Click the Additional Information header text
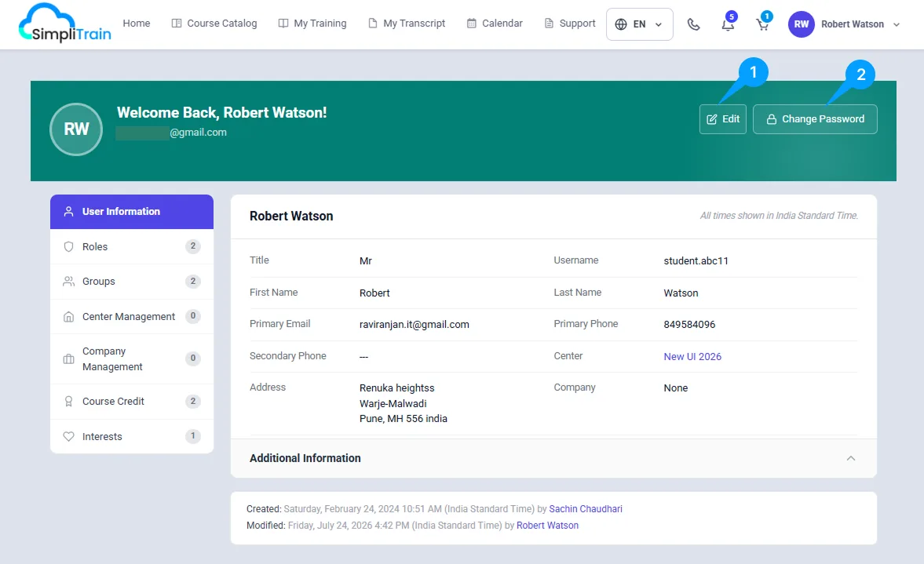 305,458
